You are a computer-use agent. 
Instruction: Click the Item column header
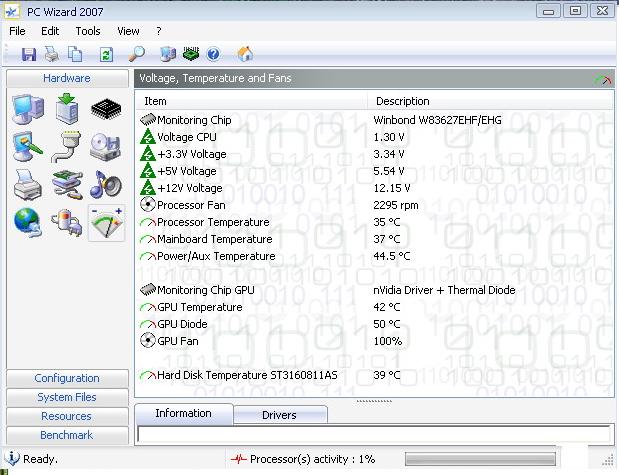[x=251, y=101]
